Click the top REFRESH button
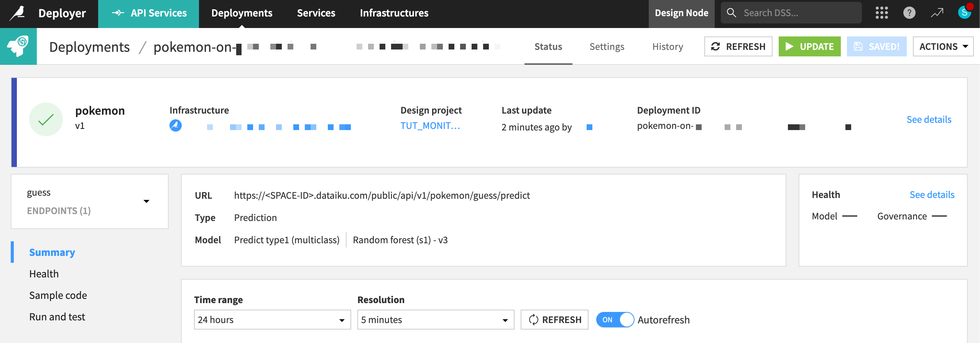This screenshot has height=343, width=980. pyautogui.click(x=738, y=46)
